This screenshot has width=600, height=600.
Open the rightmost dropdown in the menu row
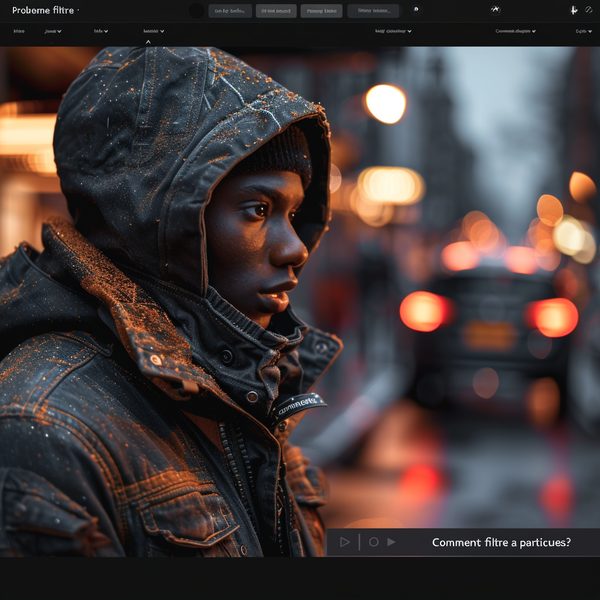pyautogui.click(x=583, y=31)
